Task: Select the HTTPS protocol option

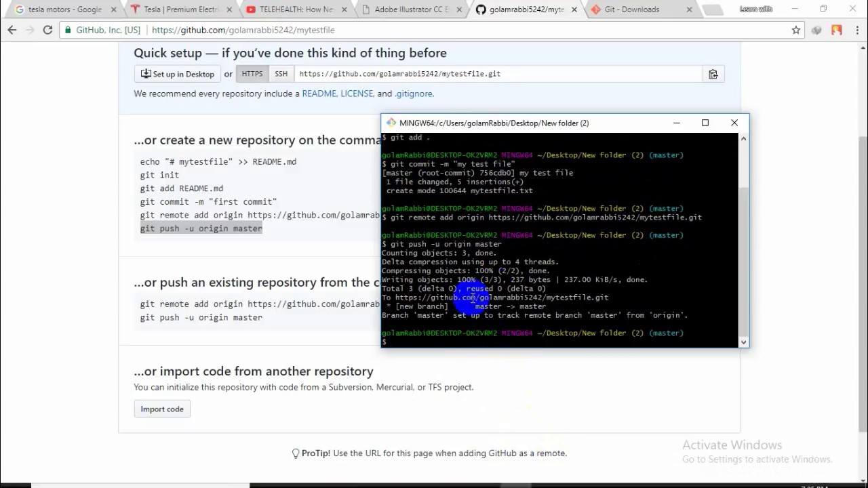Action: [x=252, y=74]
